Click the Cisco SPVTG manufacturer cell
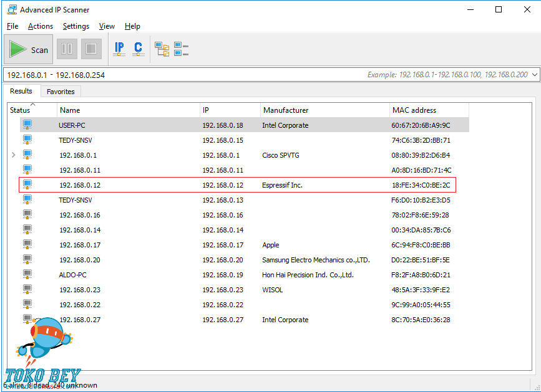541x392 pixels. pos(281,155)
